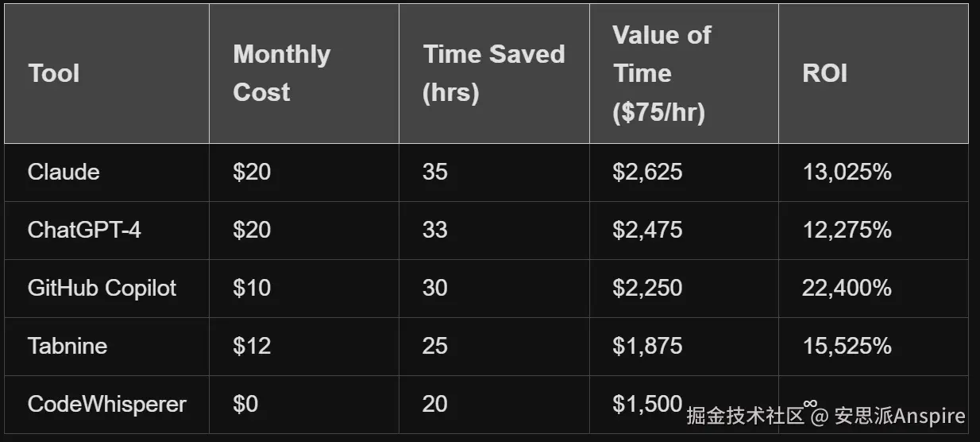Click the Tool column header

click(54, 74)
